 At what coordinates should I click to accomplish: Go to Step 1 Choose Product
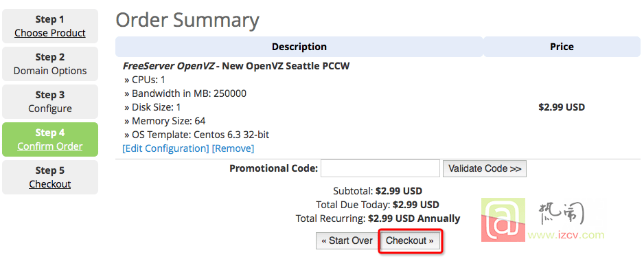pyautogui.click(x=50, y=26)
